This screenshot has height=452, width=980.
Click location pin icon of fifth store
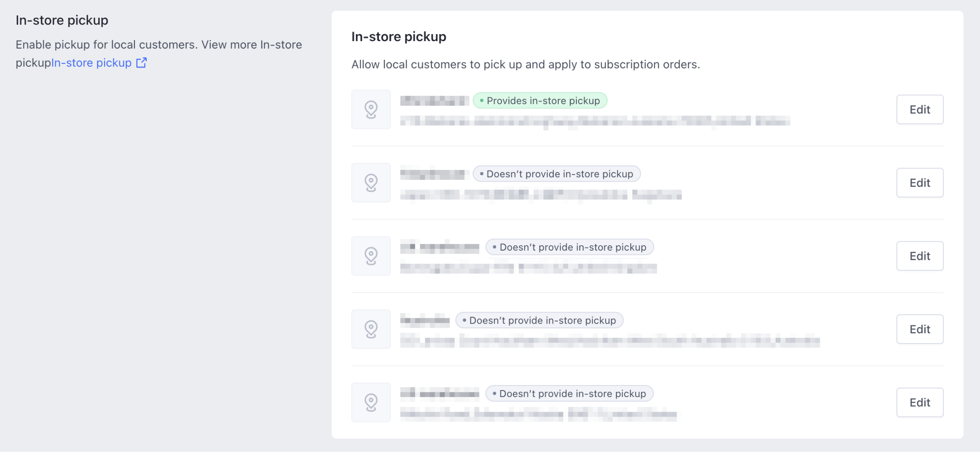click(371, 402)
